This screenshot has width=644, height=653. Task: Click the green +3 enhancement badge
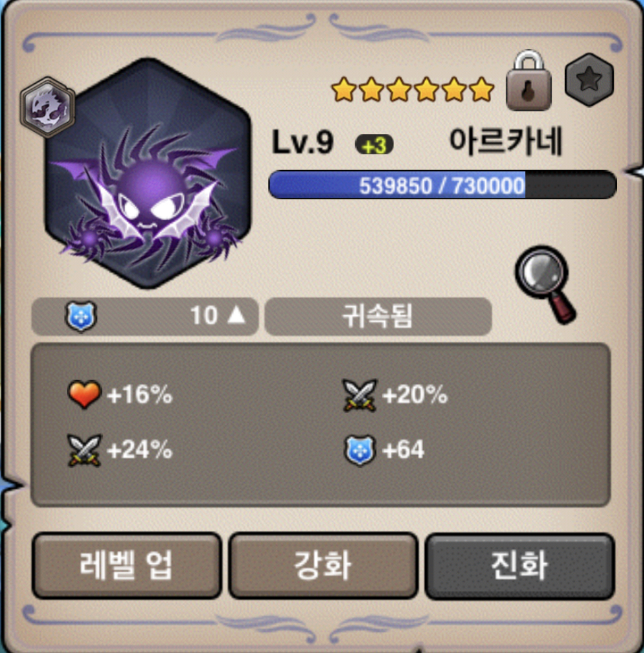point(374,145)
